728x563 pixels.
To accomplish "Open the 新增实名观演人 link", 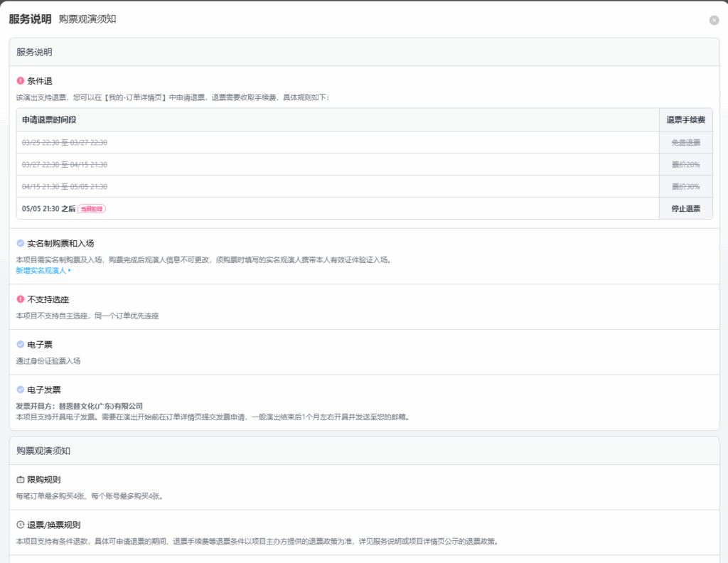I will tap(41, 271).
